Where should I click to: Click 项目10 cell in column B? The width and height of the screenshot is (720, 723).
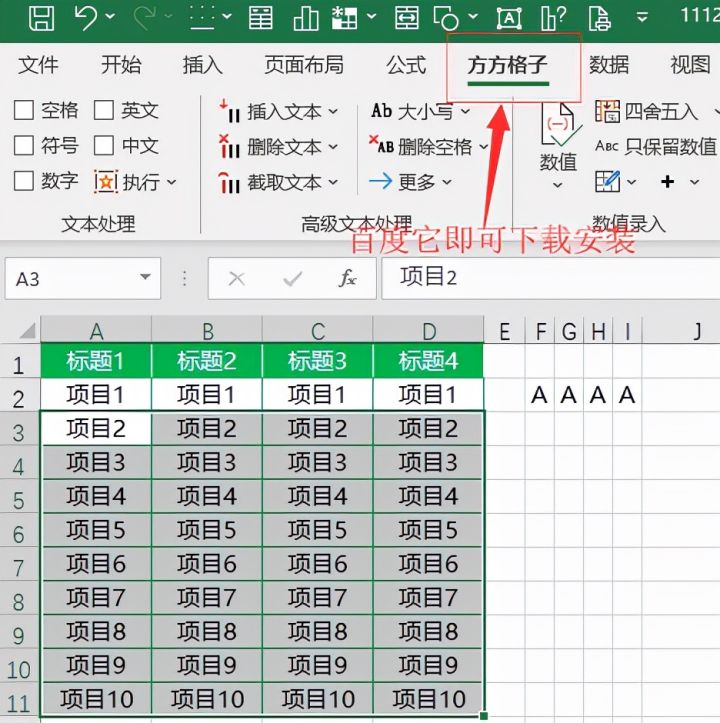coord(207,699)
